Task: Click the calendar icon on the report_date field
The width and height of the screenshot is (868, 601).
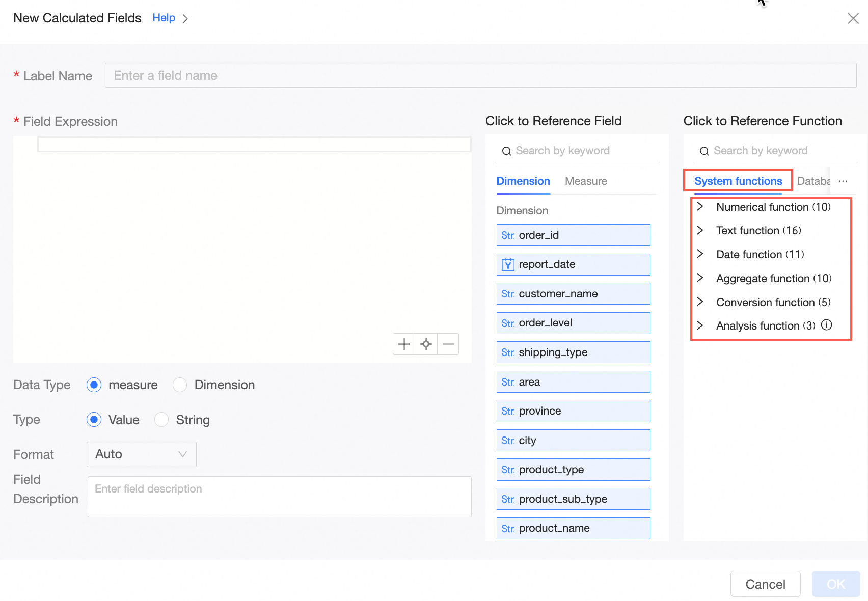Action: (508, 264)
